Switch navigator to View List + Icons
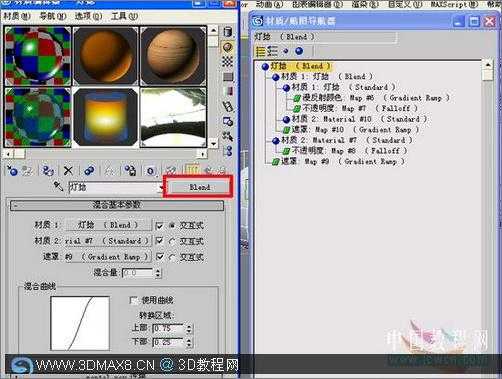Viewport: 502px width, 379px height. (x=272, y=51)
